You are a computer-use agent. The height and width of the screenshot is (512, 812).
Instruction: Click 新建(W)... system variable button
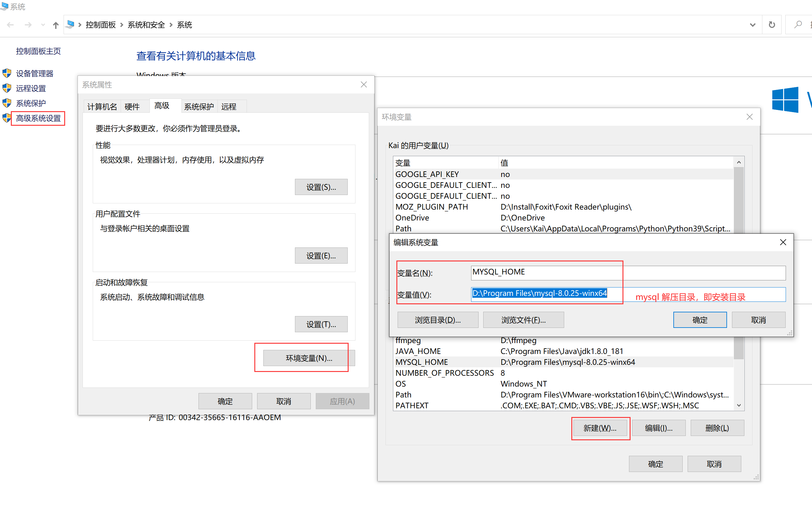click(600, 428)
